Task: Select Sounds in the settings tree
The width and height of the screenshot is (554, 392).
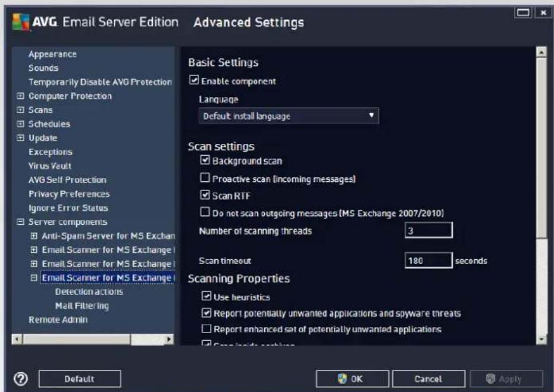Action: point(43,68)
